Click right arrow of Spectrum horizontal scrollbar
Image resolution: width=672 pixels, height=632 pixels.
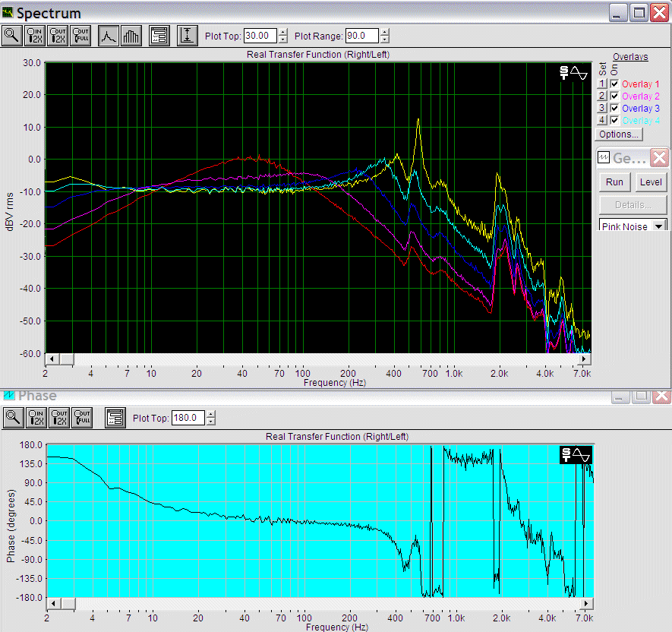[584, 359]
